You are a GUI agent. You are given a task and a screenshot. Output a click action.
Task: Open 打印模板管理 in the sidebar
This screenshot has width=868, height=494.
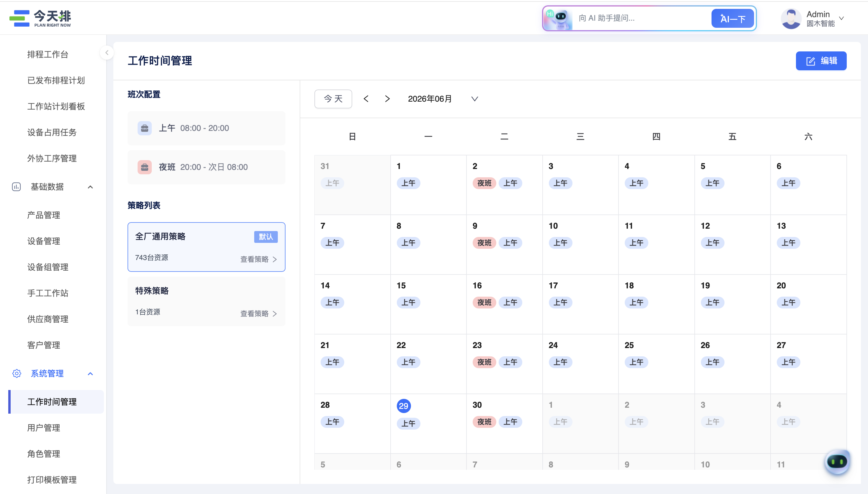[52, 480]
